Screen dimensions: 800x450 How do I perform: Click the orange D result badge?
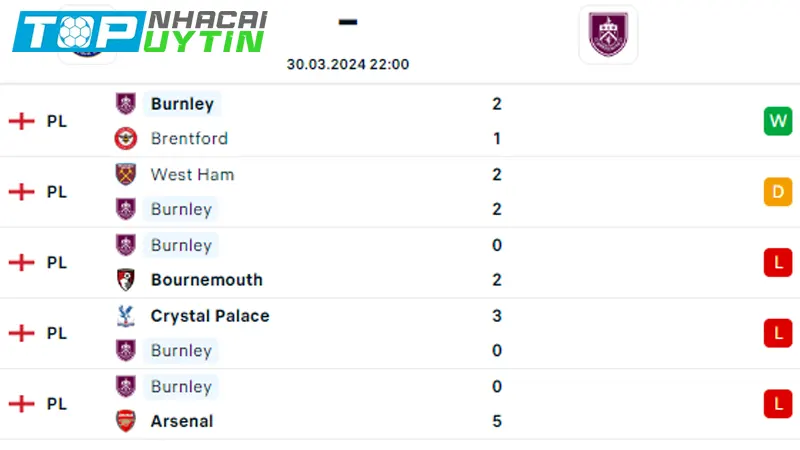pyautogui.click(x=778, y=192)
